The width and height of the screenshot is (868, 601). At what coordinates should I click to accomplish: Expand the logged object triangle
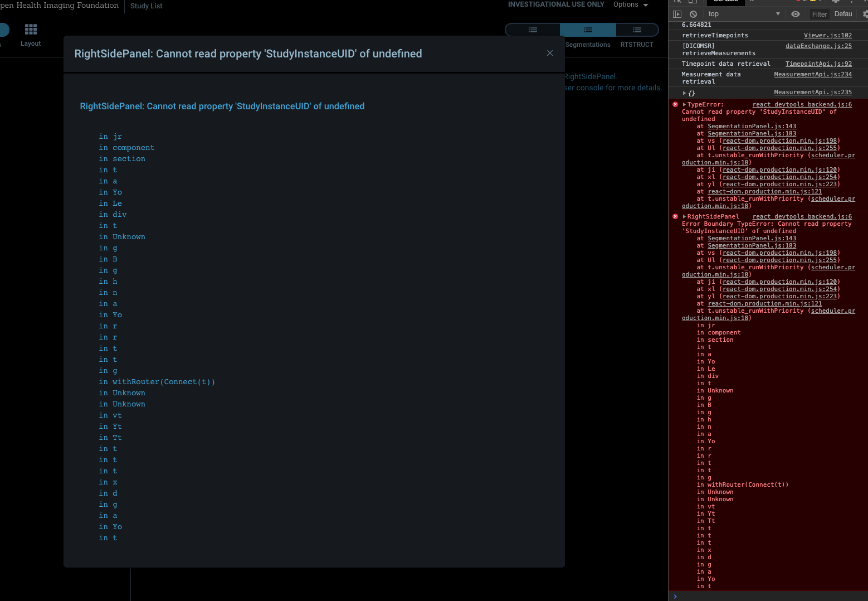pos(684,93)
